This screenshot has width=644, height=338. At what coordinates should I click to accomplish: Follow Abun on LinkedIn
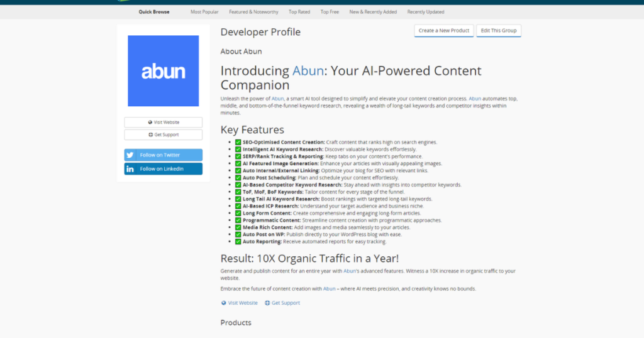[163, 169]
